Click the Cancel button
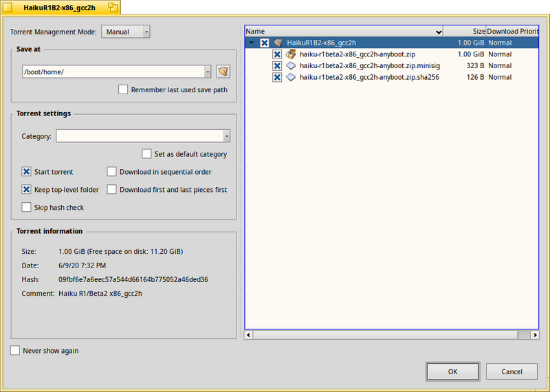550x392 pixels. click(511, 371)
